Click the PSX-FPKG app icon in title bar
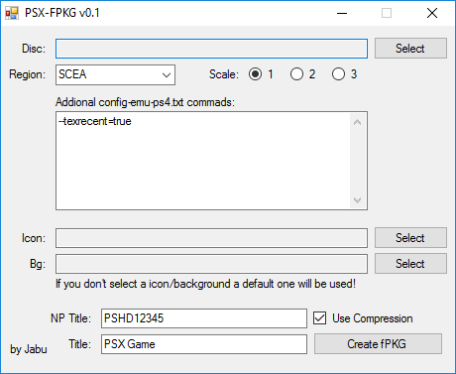Screen dimensions: 456x374 12,13
